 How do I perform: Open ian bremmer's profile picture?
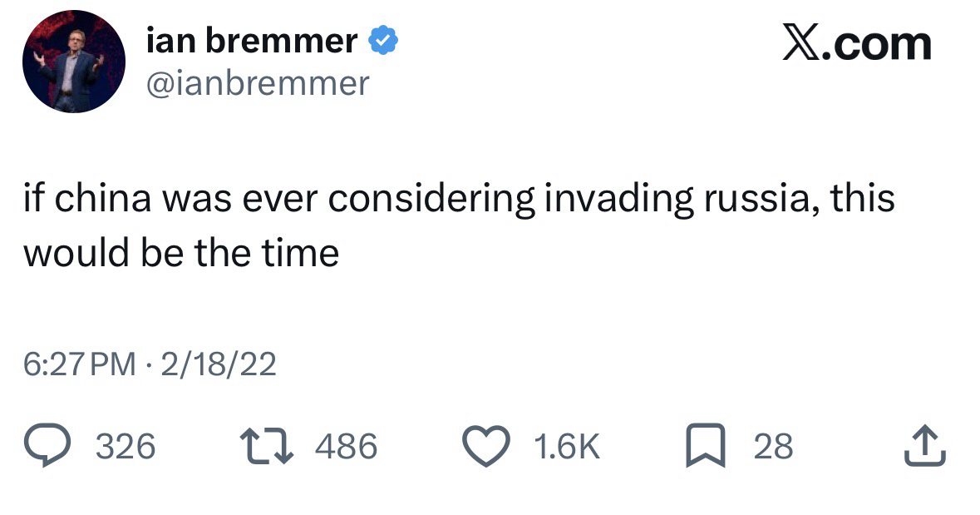tap(74, 62)
